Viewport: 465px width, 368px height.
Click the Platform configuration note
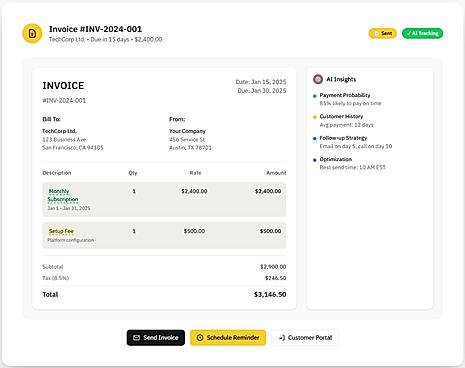[x=71, y=240]
